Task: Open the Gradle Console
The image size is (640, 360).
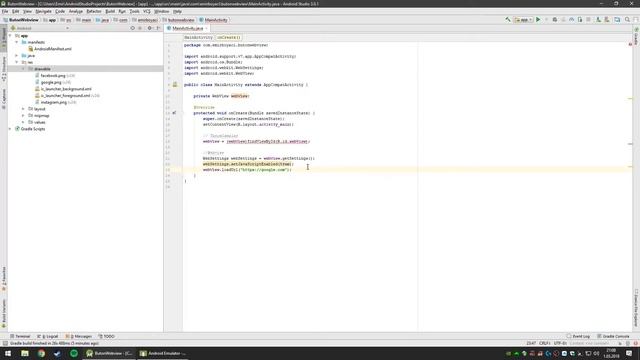Action: 613,336
